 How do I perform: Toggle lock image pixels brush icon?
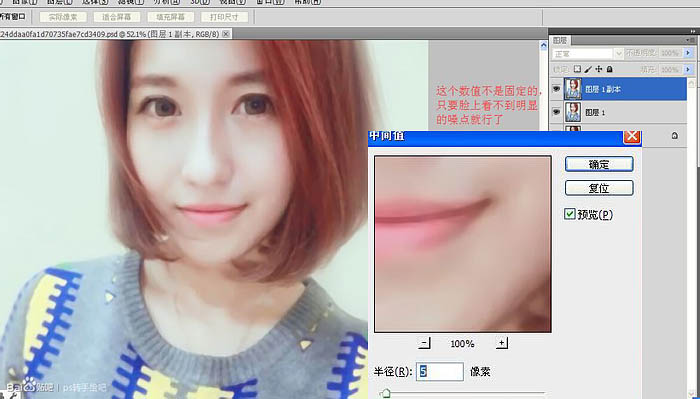click(588, 69)
